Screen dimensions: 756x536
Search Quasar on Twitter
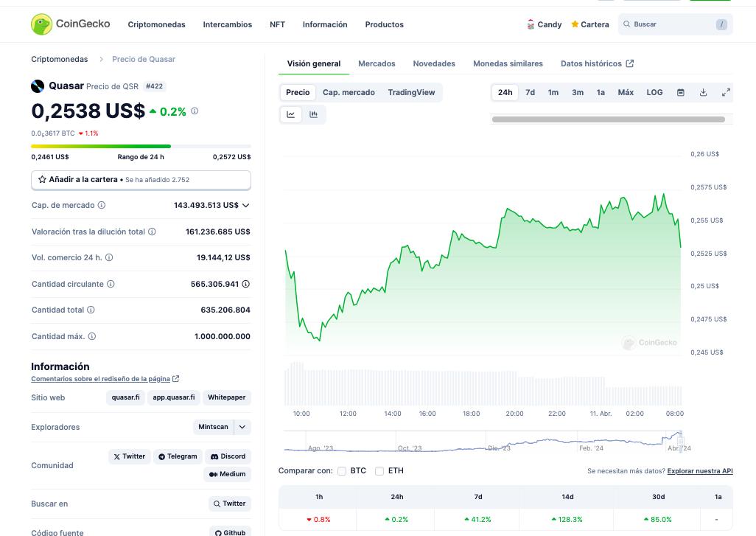coord(230,504)
